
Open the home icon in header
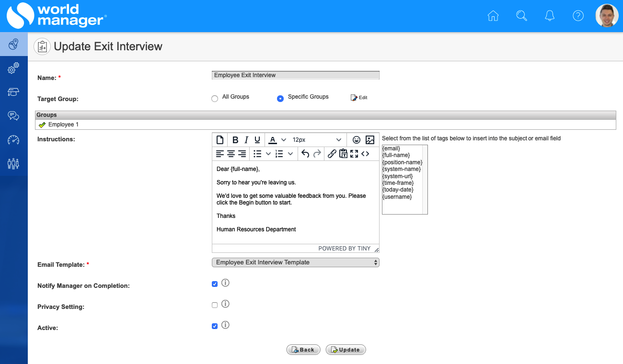(x=493, y=16)
